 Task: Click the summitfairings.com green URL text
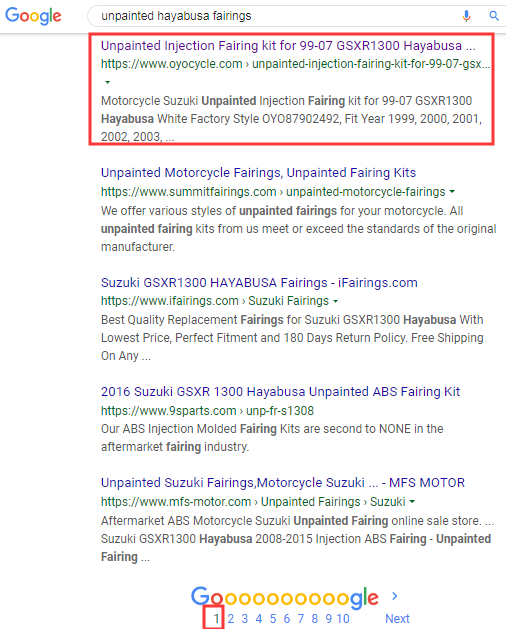273,192
